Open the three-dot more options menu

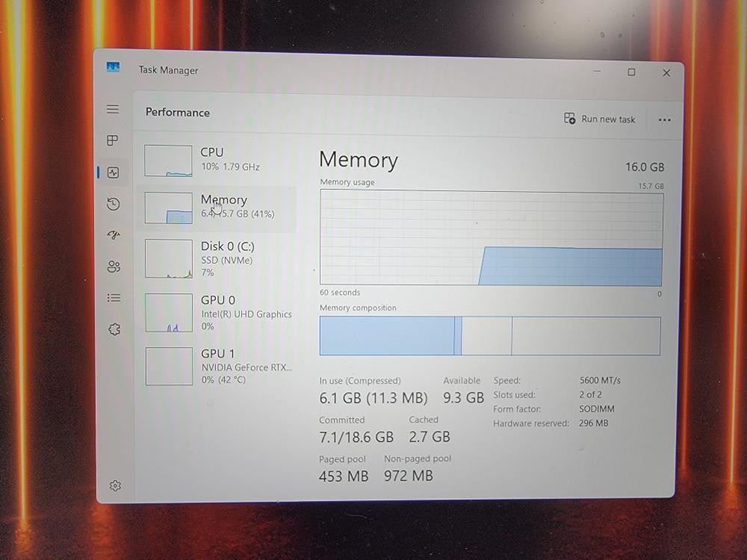664,120
